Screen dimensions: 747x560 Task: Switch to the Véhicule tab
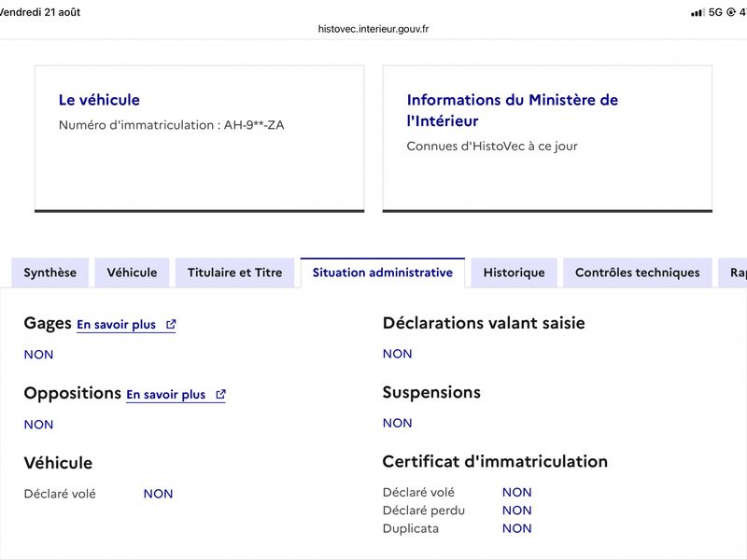[132, 273]
